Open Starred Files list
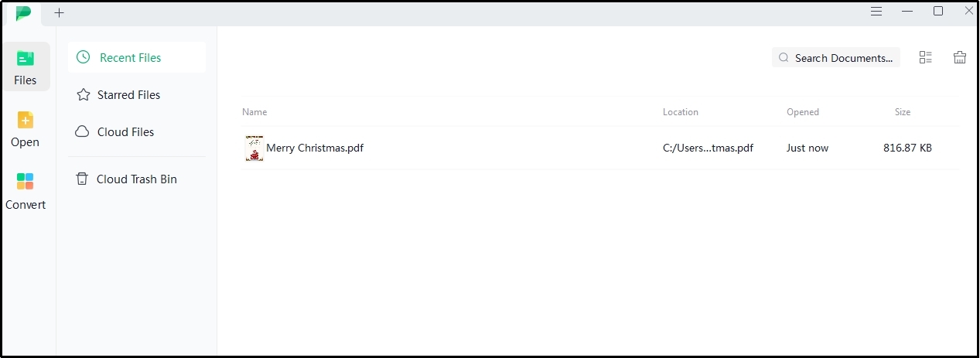The height and width of the screenshot is (358, 980). (x=128, y=95)
